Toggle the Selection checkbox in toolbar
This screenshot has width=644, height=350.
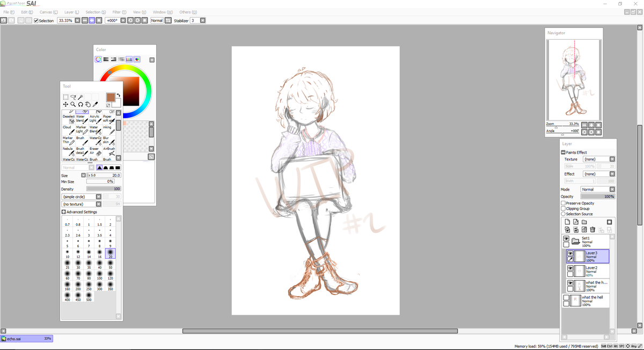36,20
